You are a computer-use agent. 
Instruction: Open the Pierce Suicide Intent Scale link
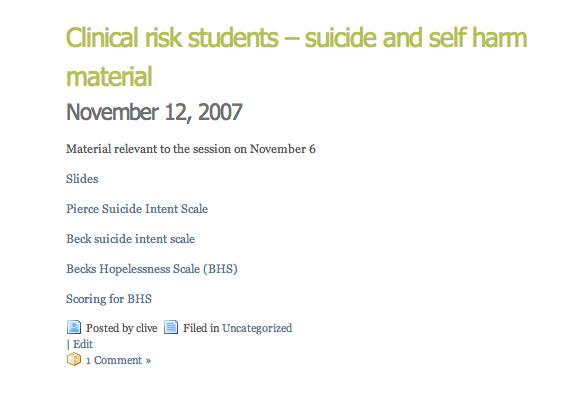pos(137,209)
